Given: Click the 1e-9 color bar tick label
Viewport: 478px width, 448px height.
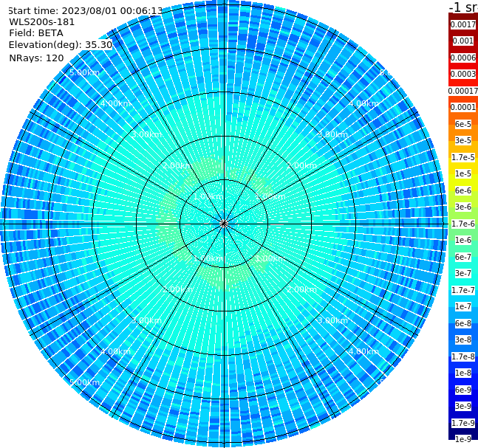Looking at the screenshot, I should (463, 439).
